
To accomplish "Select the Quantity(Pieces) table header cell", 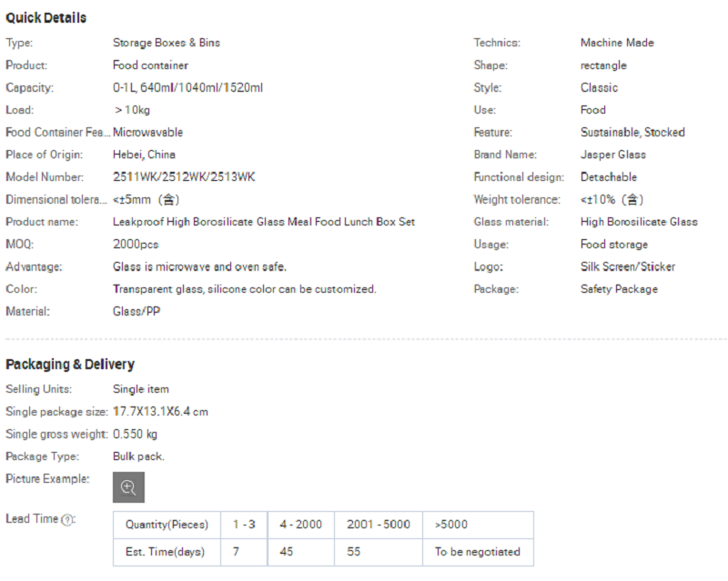I will pos(167,525).
